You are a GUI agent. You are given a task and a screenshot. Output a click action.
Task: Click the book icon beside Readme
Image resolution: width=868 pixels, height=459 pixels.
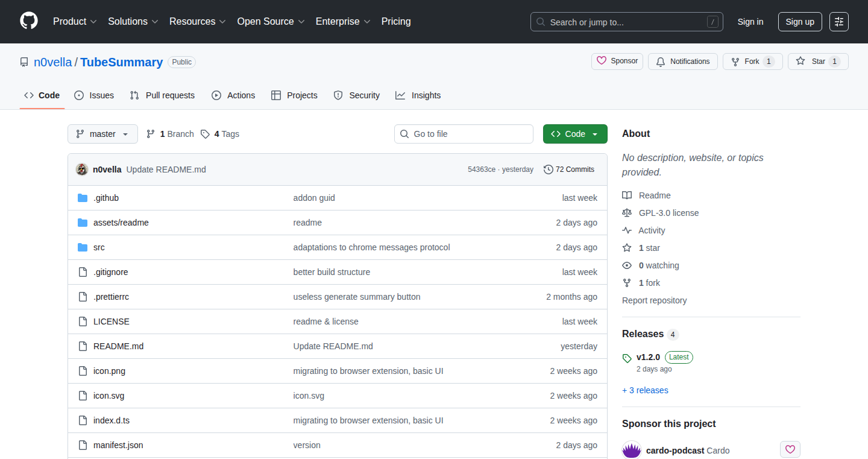627,195
